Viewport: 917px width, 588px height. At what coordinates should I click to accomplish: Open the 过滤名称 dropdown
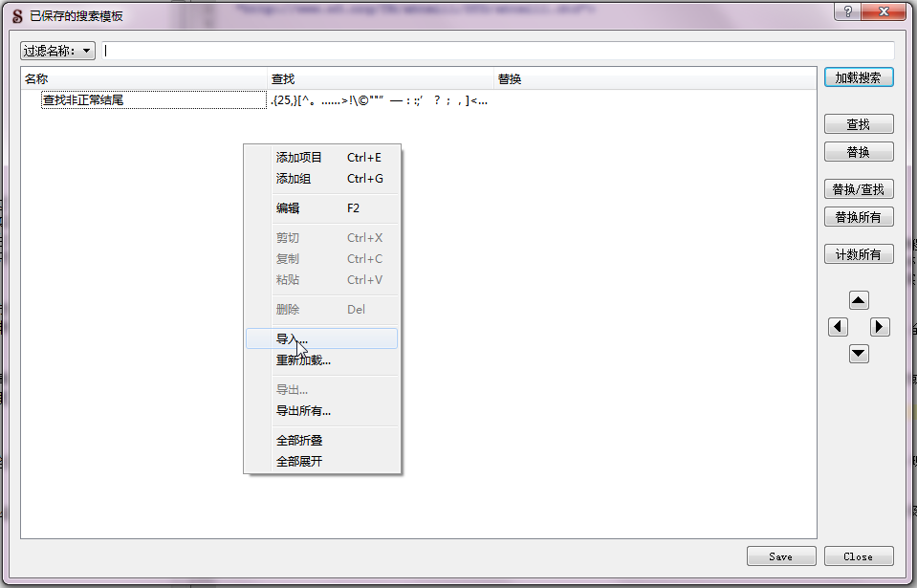click(x=57, y=51)
